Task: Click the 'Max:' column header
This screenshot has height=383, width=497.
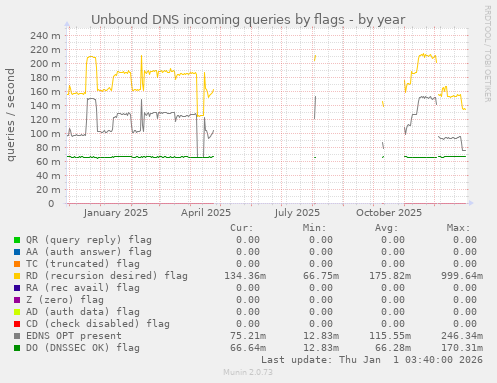Action: pyautogui.click(x=458, y=228)
